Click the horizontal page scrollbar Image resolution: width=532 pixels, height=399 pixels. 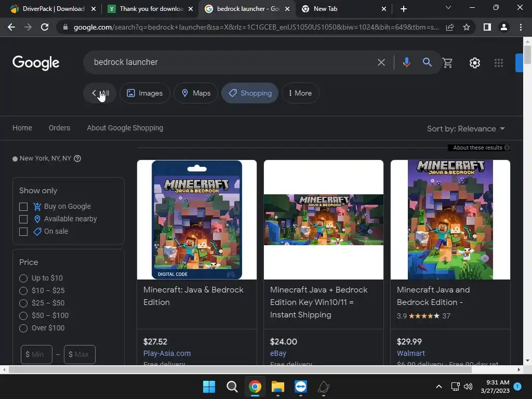[240, 369]
